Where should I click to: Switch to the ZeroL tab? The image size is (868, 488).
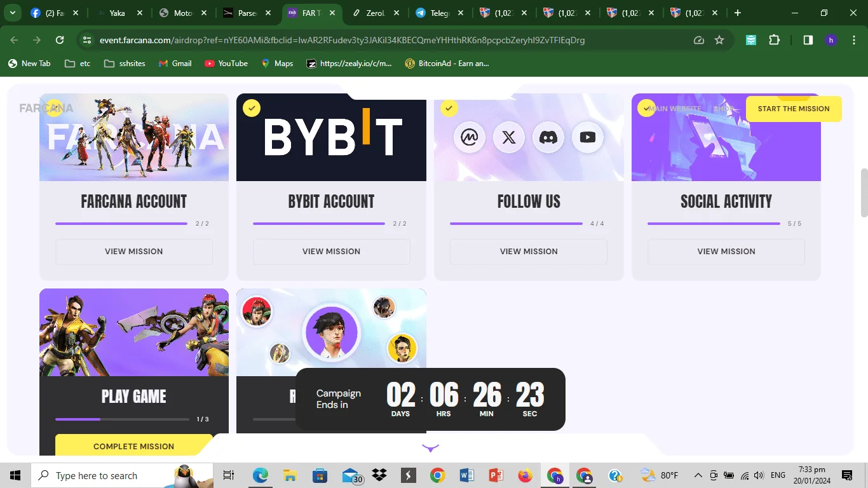(377, 13)
